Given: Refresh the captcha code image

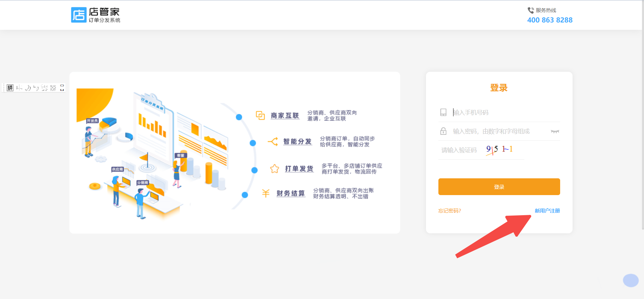Looking at the screenshot, I should tap(500, 149).
